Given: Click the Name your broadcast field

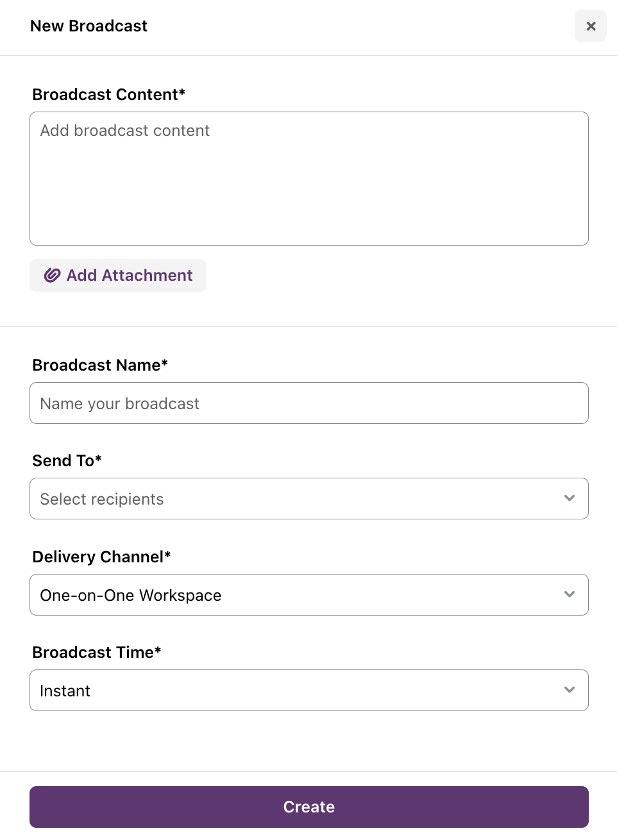Looking at the screenshot, I should (x=309, y=403).
